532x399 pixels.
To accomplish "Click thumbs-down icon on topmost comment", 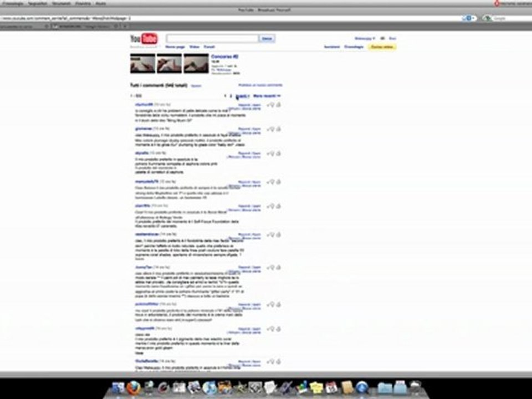I will [271, 105].
